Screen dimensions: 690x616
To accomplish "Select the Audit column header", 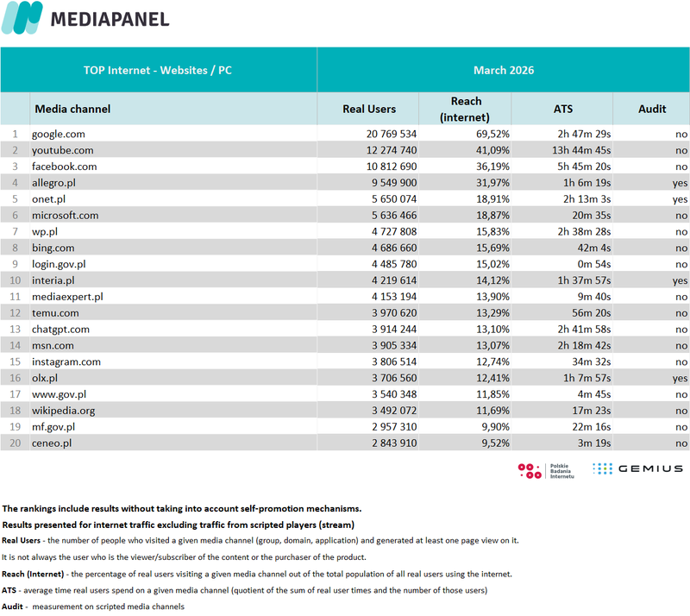I will click(x=652, y=109).
